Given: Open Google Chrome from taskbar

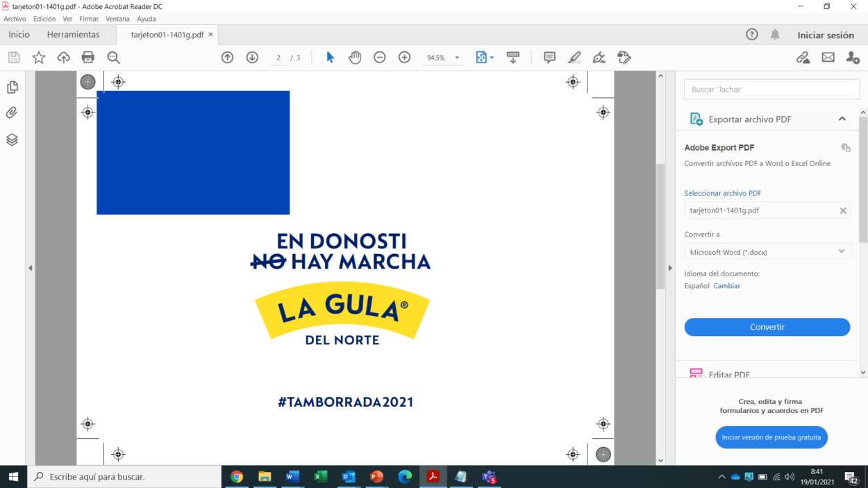Looking at the screenshot, I should 237,477.
